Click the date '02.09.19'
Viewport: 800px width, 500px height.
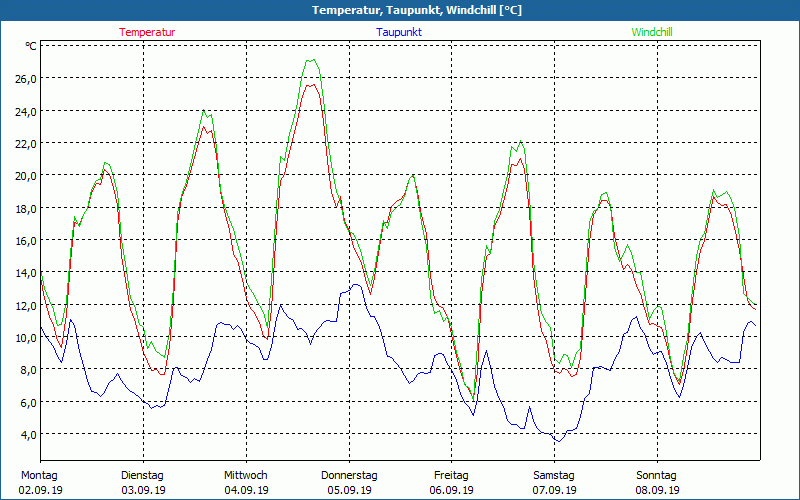tap(41, 490)
